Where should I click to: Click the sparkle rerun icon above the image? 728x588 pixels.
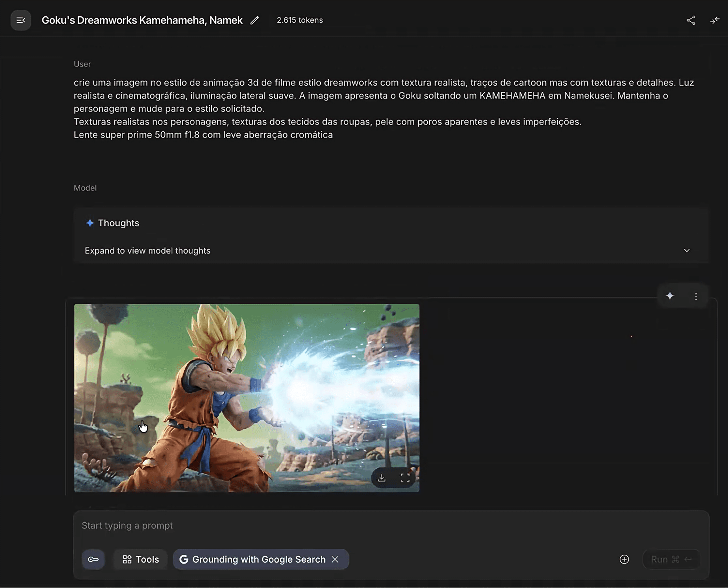point(670,296)
